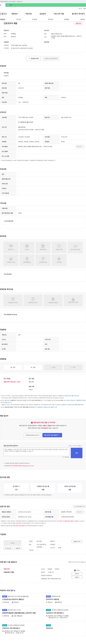
Task: Click the 식사제공 benefit icon
Action: point(59,260)
